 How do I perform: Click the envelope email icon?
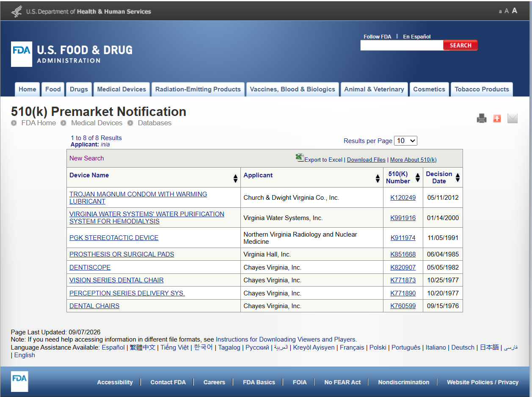513,119
